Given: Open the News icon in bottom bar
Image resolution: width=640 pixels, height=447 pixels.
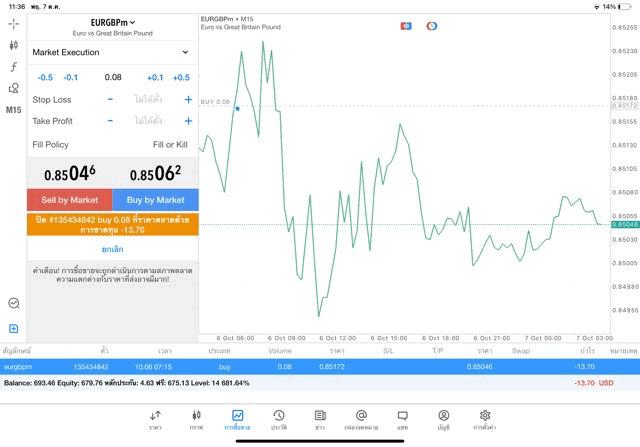Looking at the screenshot, I should tap(320, 419).
